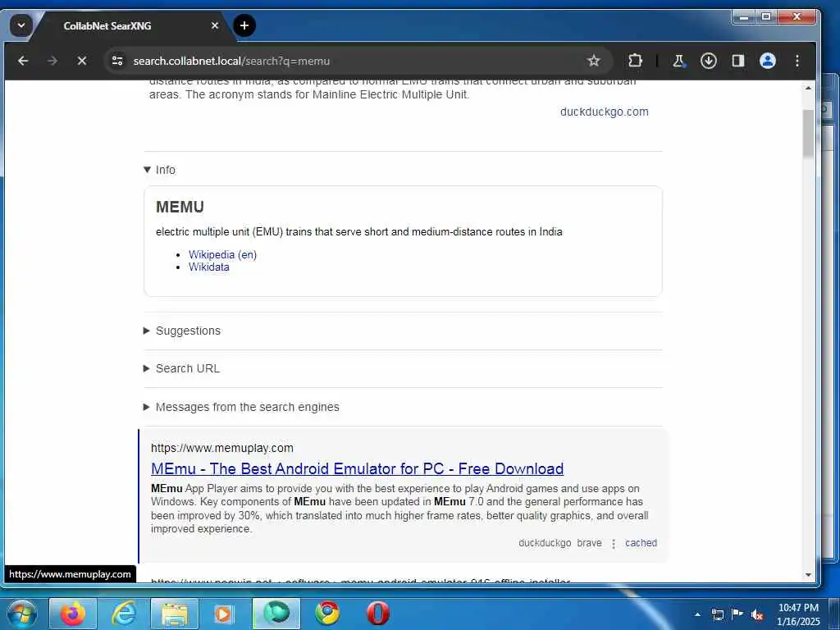Open the duckduckgo.com source link
This screenshot has width=840, height=630.
tap(605, 112)
